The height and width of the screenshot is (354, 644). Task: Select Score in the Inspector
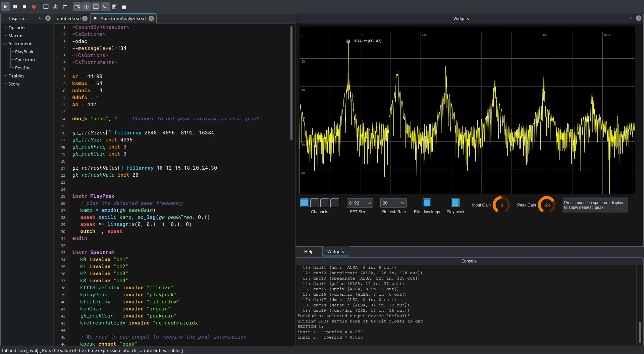14,84
